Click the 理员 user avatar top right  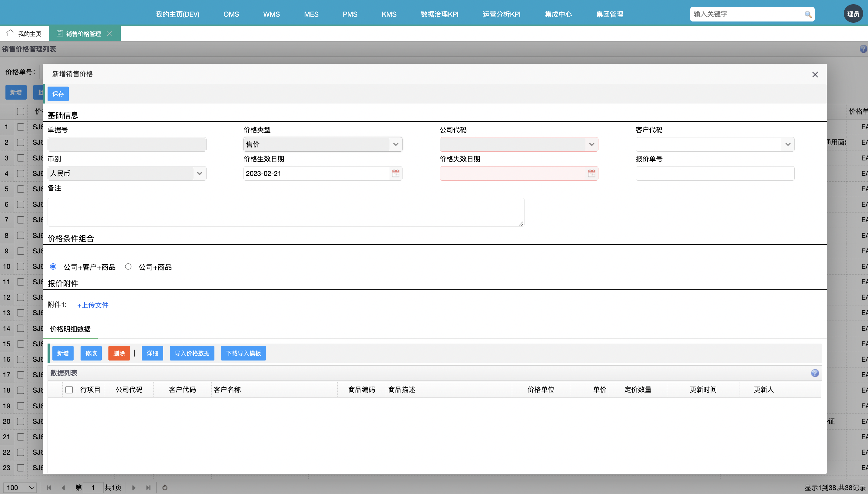pos(853,13)
